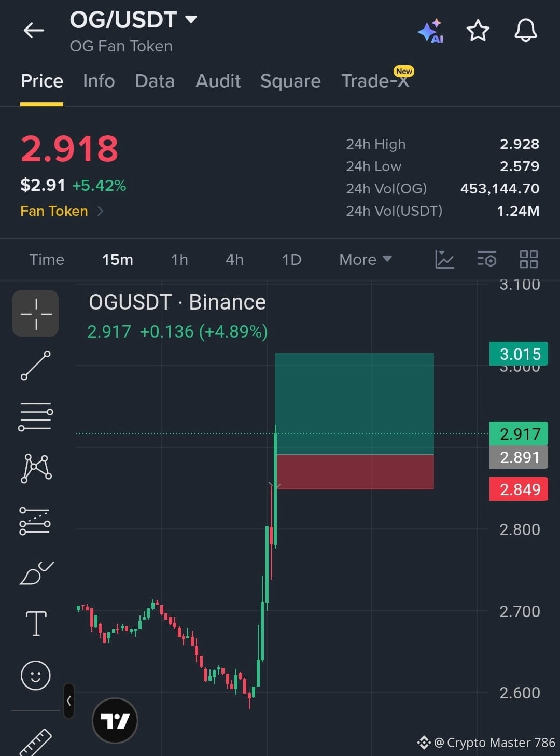Viewport: 560px width, 756px height.
Task: Tap the OG Fan Token subtitle
Action: click(x=121, y=46)
